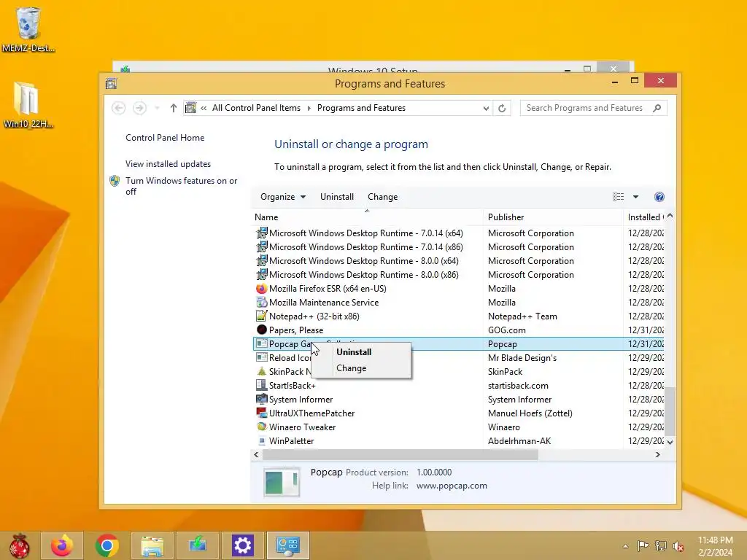The image size is (747, 560).
Task: Click Uninstall in the command bar
Action: click(x=337, y=197)
